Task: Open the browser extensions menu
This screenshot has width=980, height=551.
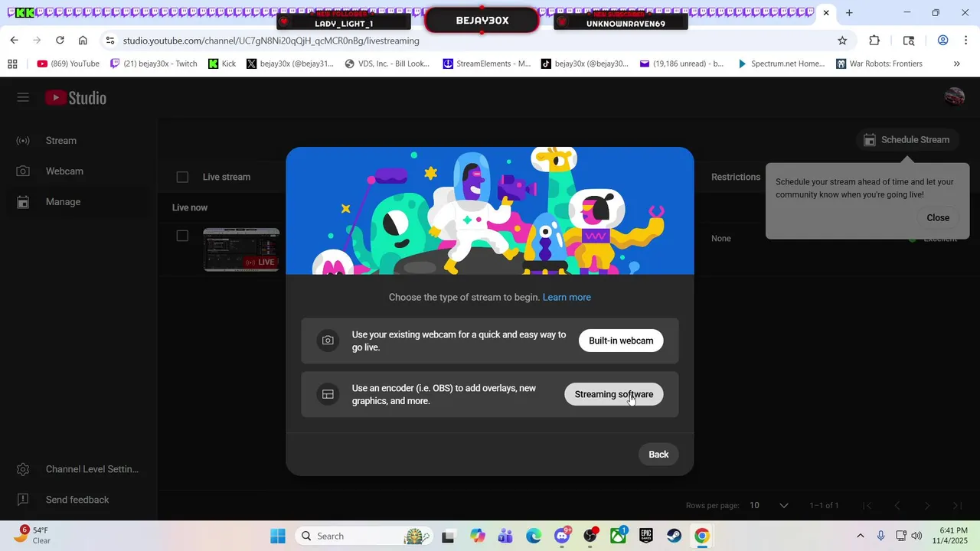Action: pyautogui.click(x=874, y=41)
